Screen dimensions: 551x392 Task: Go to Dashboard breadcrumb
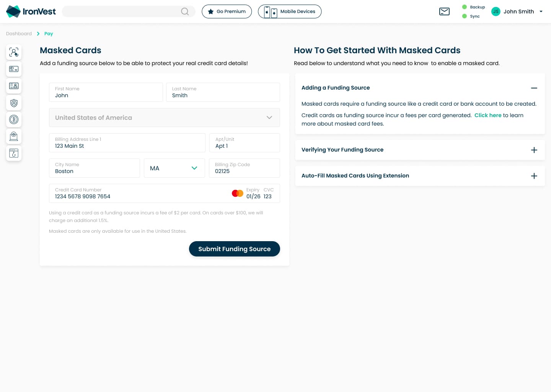point(19,34)
